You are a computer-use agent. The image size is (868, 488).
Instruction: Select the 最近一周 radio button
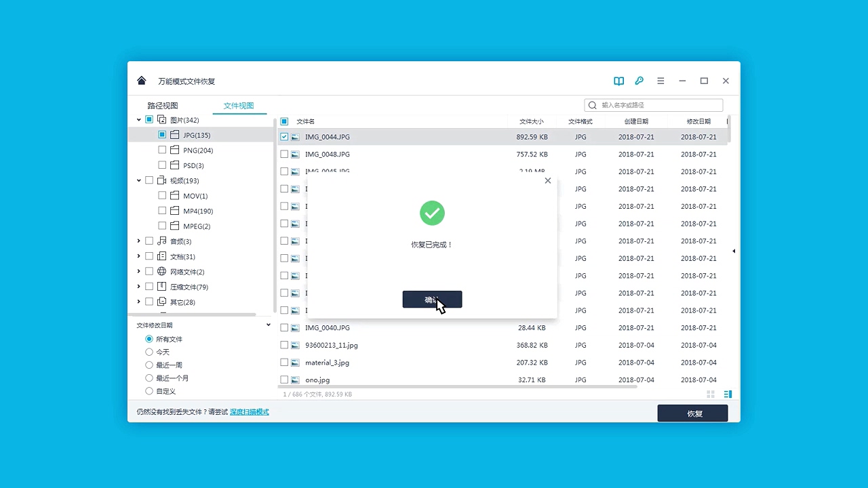pyautogui.click(x=149, y=365)
